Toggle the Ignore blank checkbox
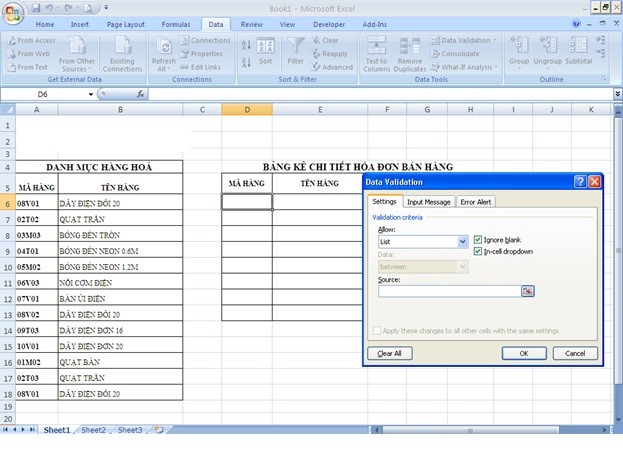 pos(477,240)
